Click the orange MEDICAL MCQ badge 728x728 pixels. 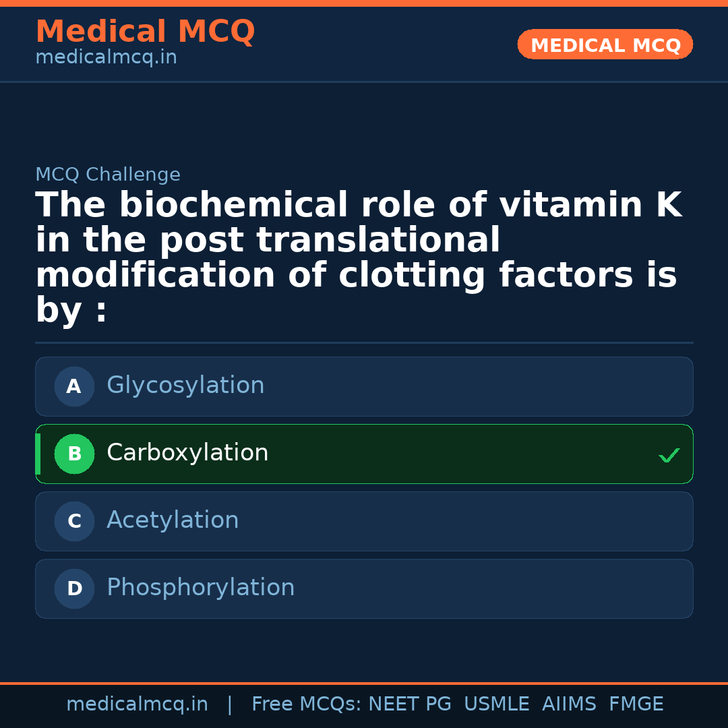tap(605, 45)
